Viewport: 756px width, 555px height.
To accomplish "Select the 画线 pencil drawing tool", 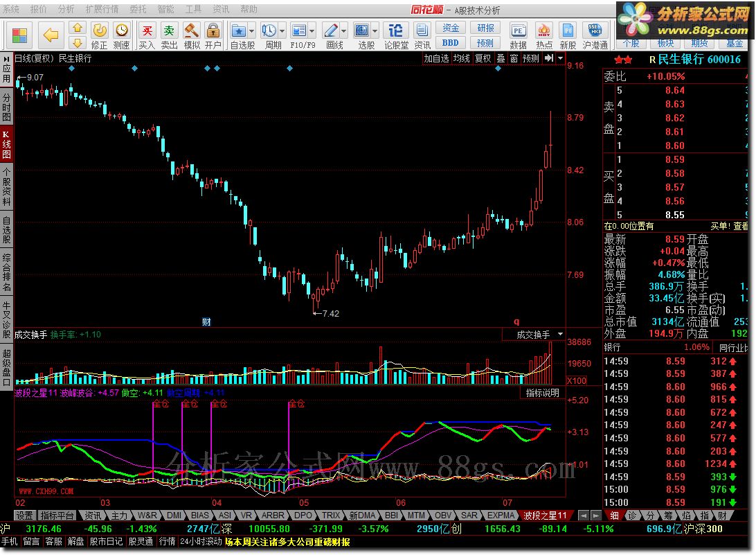I will [331, 31].
